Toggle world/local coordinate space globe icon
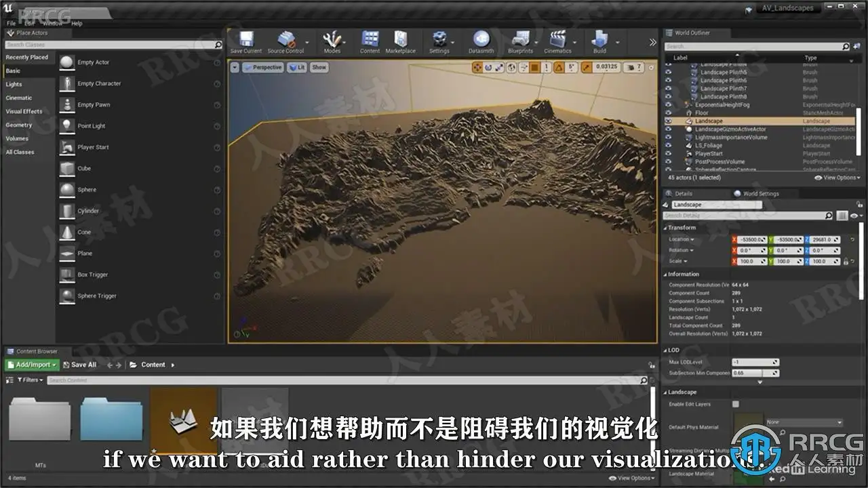Image resolution: width=868 pixels, height=488 pixels. point(512,67)
